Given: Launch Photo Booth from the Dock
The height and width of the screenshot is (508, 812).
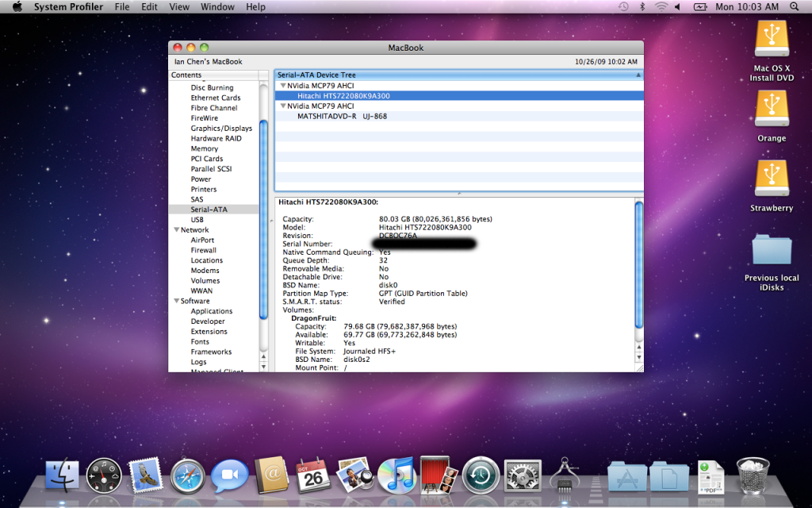Looking at the screenshot, I should [x=439, y=475].
